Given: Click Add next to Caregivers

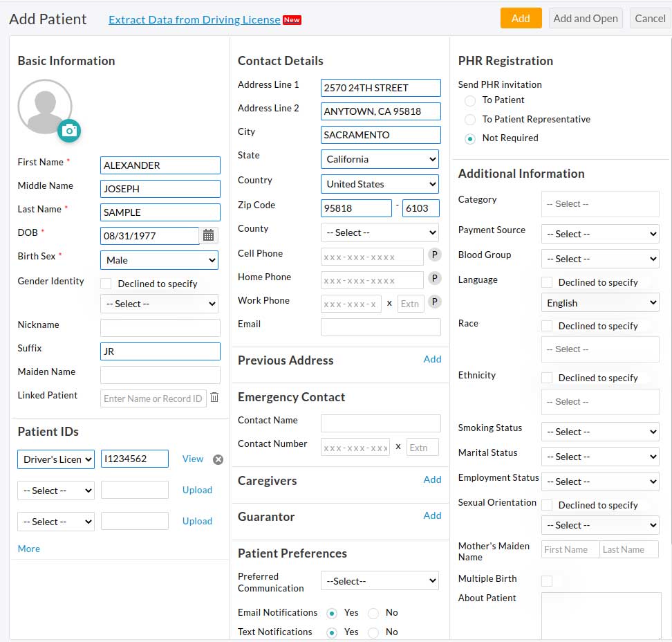Looking at the screenshot, I should click(x=432, y=479).
